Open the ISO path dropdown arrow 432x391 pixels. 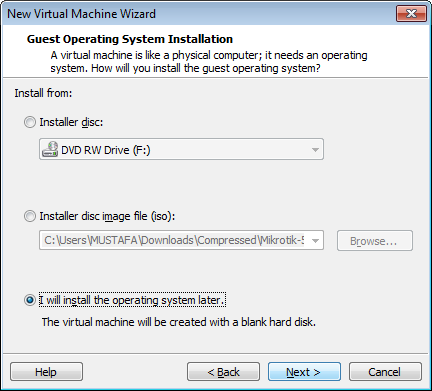[315, 240]
